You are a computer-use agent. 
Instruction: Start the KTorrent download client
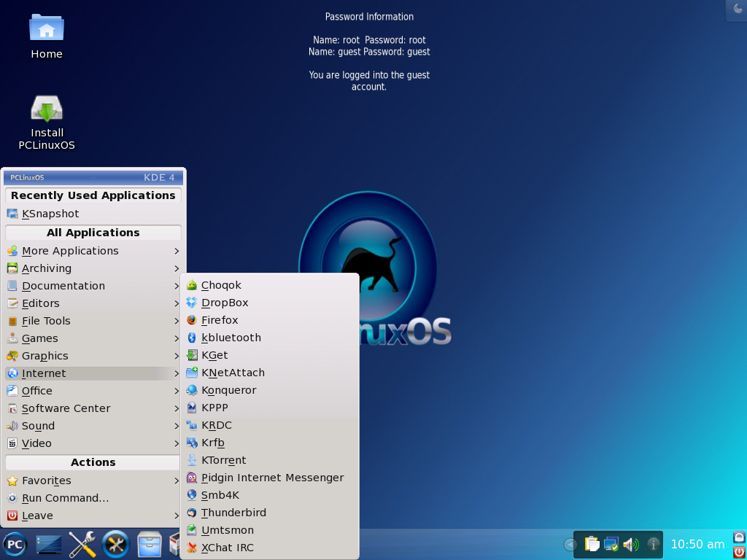[x=224, y=459]
